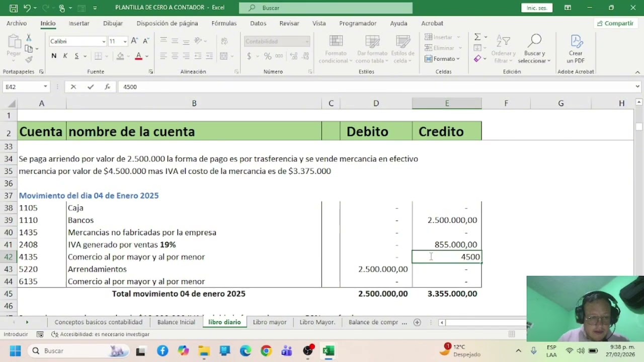Click the Pegar paste icon
Viewport: 644px width, 362px height.
[14, 46]
